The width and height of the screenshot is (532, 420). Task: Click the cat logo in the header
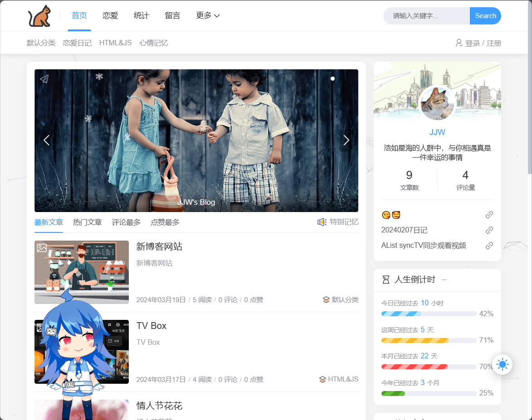point(39,16)
